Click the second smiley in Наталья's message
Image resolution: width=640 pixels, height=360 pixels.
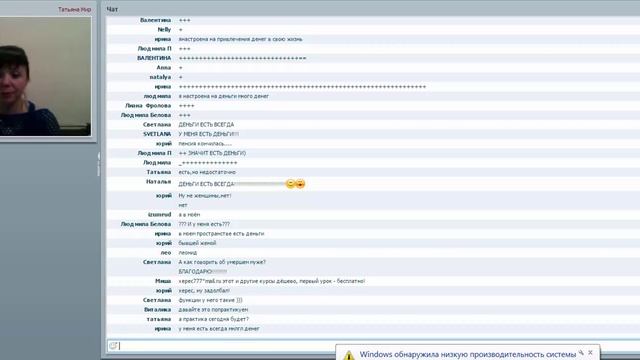point(300,184)
